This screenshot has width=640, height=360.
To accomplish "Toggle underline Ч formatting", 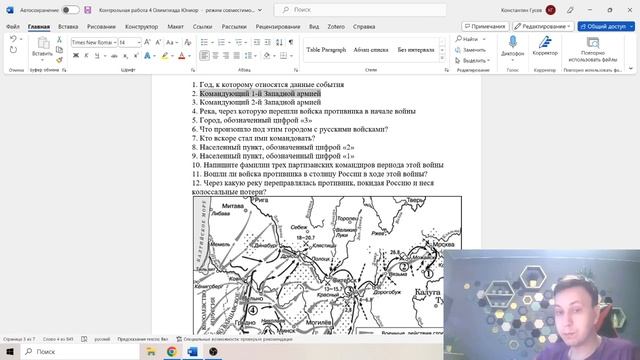I will click(97, 56).
